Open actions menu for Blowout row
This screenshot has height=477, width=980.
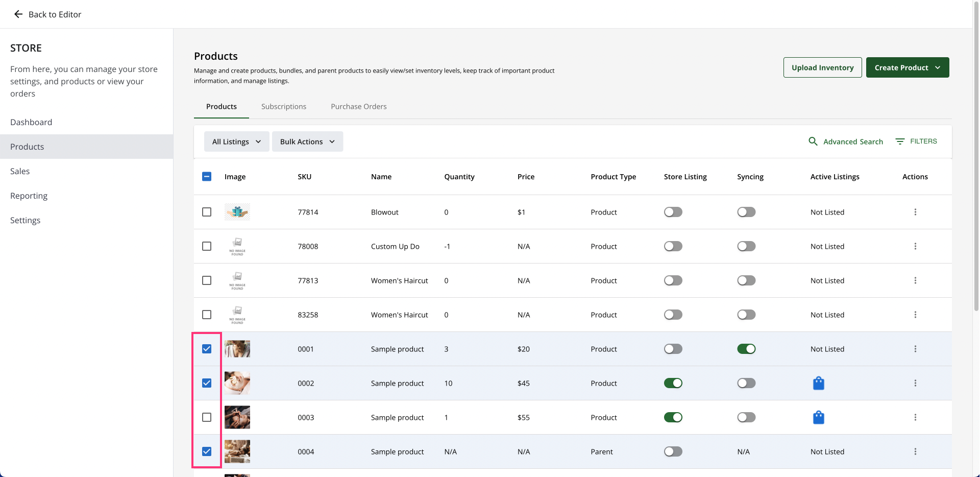pos(915,212)
